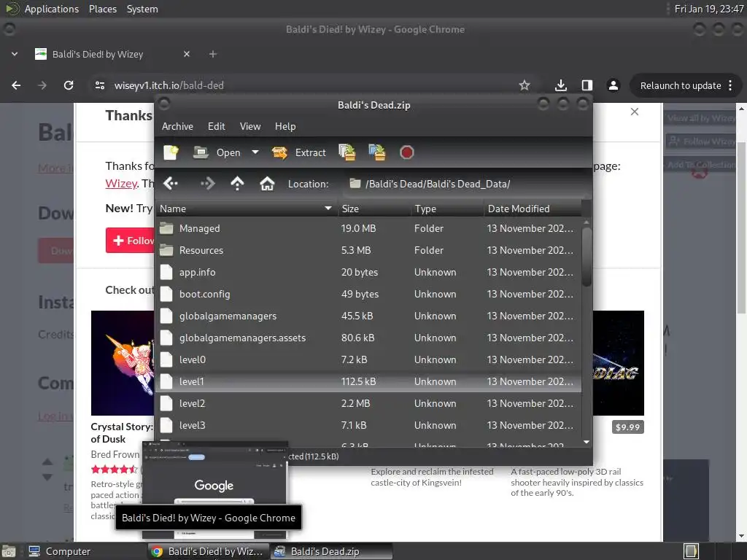This screenshot has height=560, width=747.
Task: Sort by Date Modified column
Action: tap(533, 209)
